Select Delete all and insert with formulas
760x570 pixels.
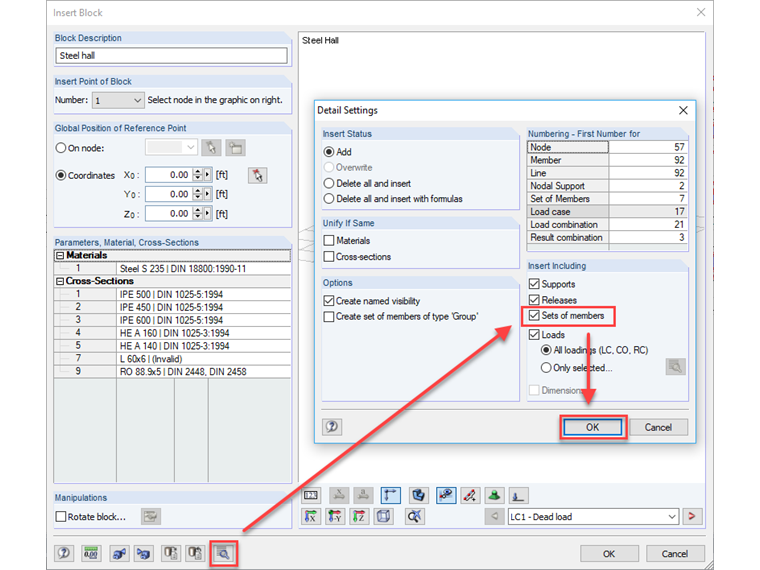tap(329, 199)
